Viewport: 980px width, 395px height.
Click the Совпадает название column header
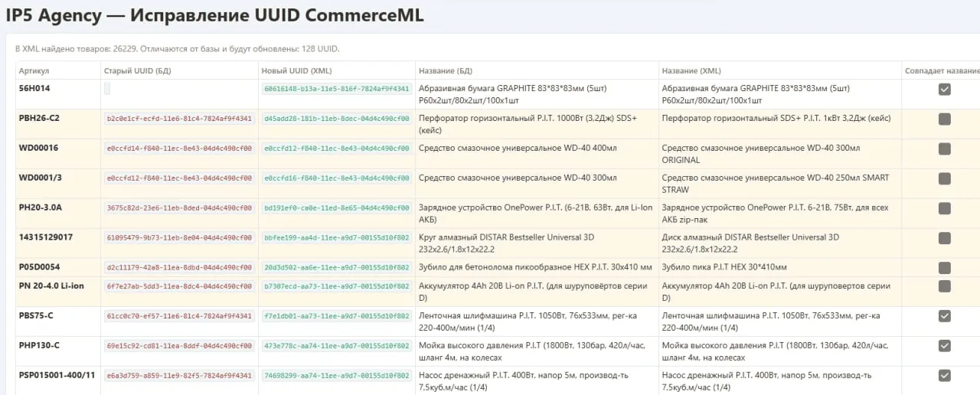(x=942, y=71)
